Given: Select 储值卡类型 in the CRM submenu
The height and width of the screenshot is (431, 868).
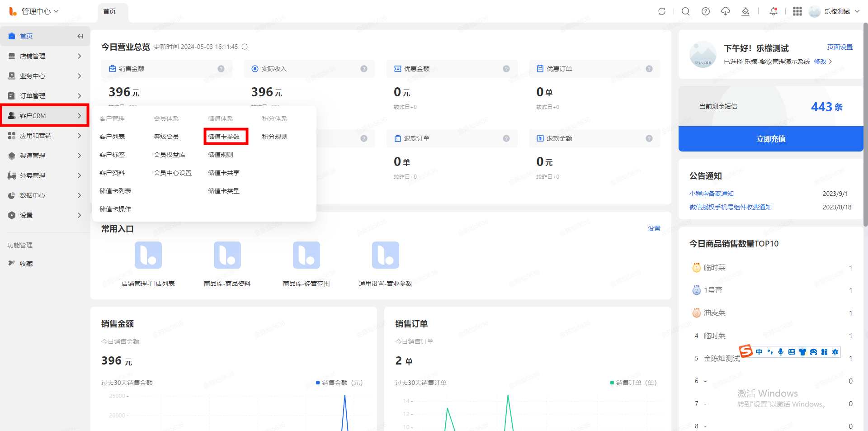Looking at the screenshot, I should click(x=224, y=191).
